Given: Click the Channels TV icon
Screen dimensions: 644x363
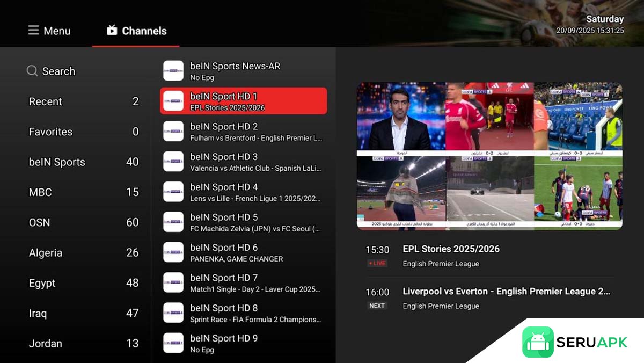Looking at the screenshot, I should pyautogui.click(x=112, y=31).
